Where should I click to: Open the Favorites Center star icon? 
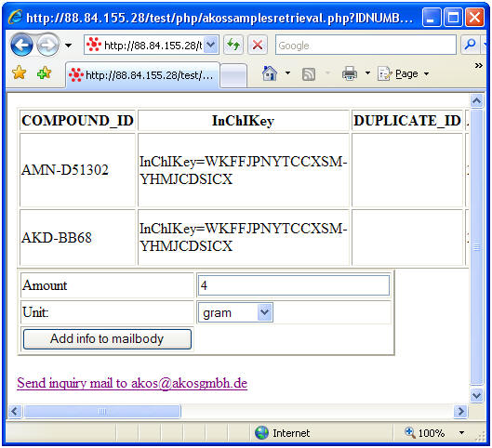[x=20, y=72]
